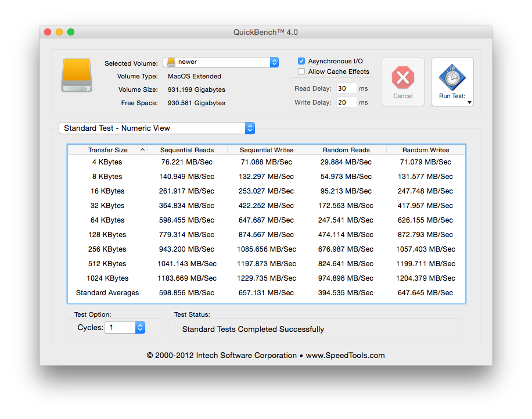Screen dimensions: 532x419
Task: Click the 54.973 MB/Sec cell
Action: [346, 177]
